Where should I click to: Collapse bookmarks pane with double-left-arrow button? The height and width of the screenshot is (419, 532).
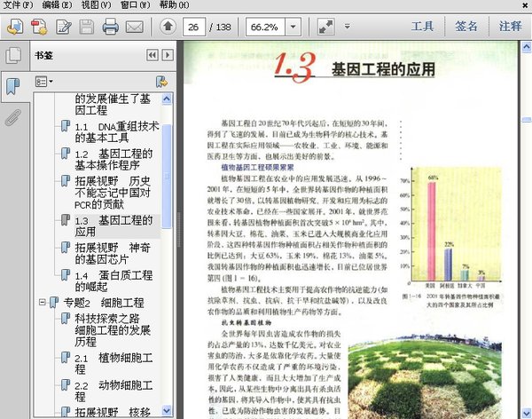(152, 55)
